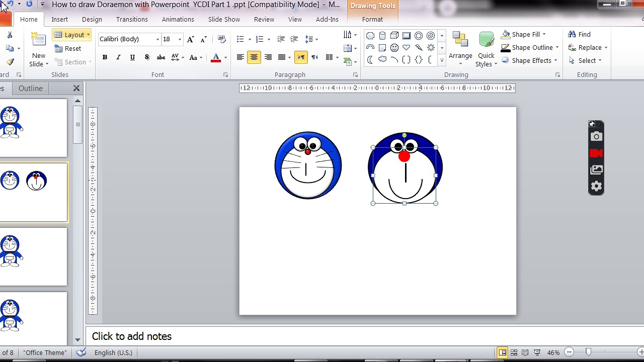The width and height of the screenshot is (644, 362).
Task: Click the Replace button
Action: click(588, 47)
